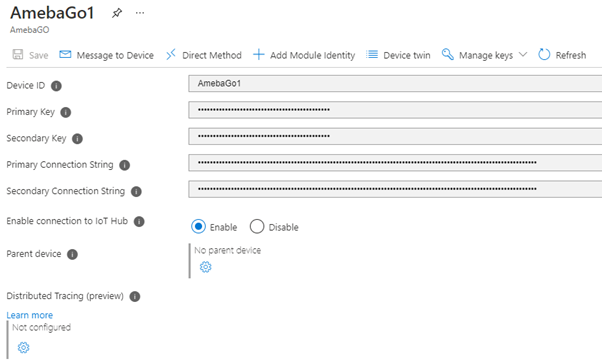The image size is (602, 364).
Task: Open the ellipsis more options menu
Action: [140, 13]
